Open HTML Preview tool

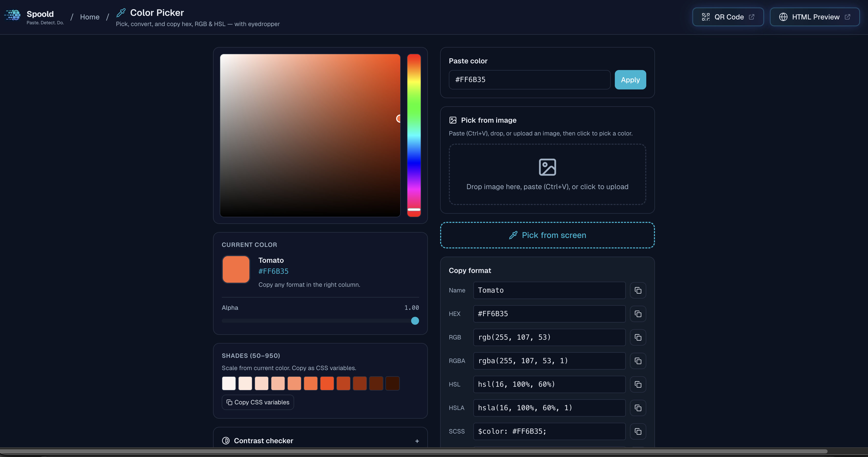click(815, 17)
